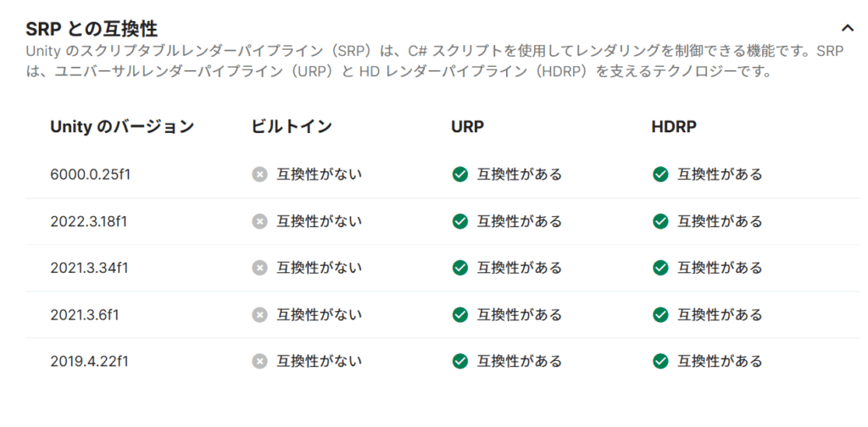The image size is (868, 427).
Task: Click the 2021.3.34f1 version text
Action: (89, 268)
